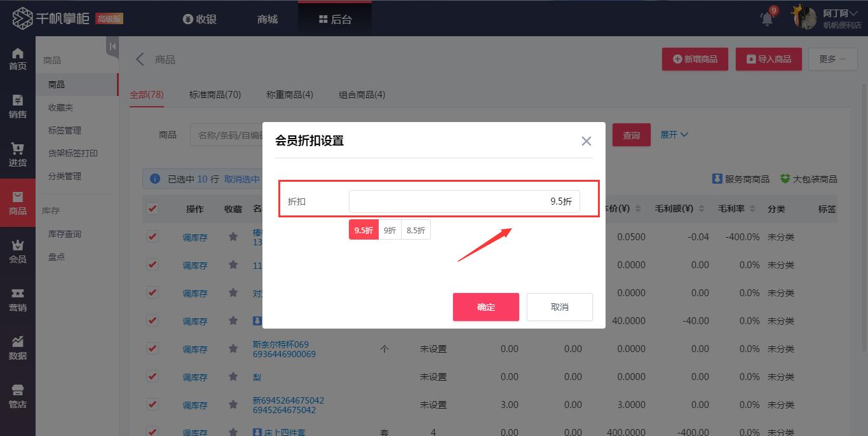This screenshot has width=868, height=436.
Task: Favorite the 梨 product using its star
Action: [x=233, y=376]
